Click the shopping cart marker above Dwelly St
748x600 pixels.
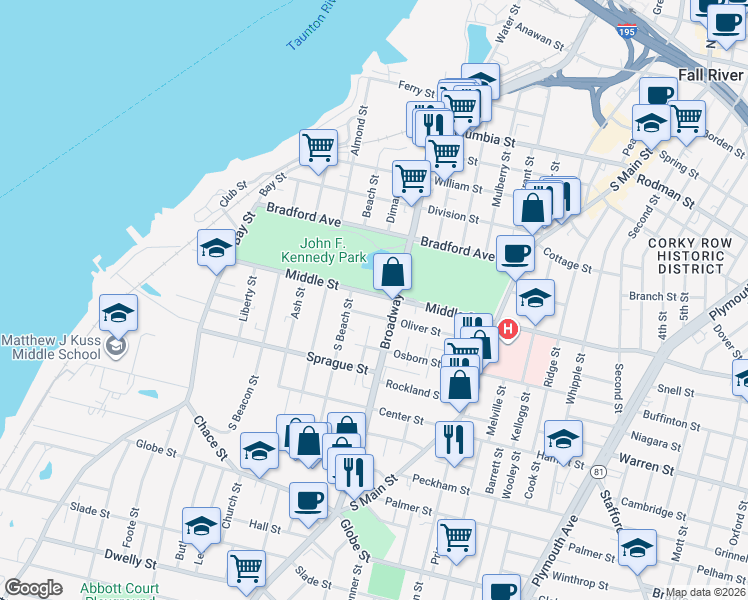coord(246,569)
